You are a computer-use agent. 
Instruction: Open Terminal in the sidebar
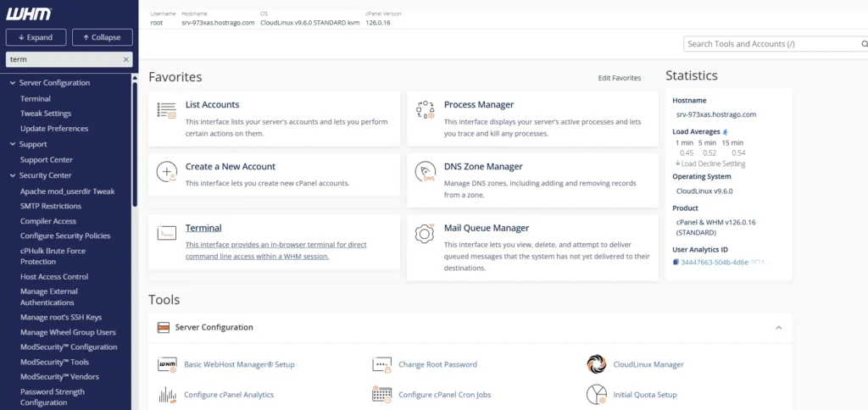pyautogui.click(x=36, y=98)
